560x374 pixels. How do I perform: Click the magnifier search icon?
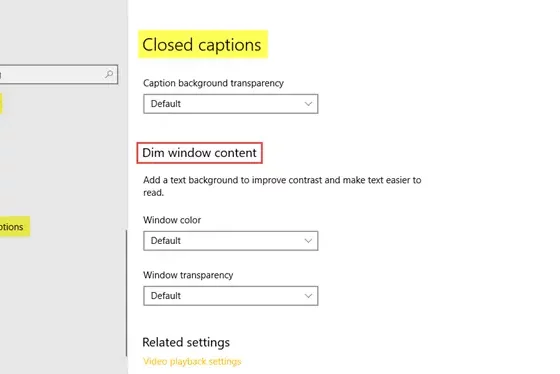pos(109,74)
